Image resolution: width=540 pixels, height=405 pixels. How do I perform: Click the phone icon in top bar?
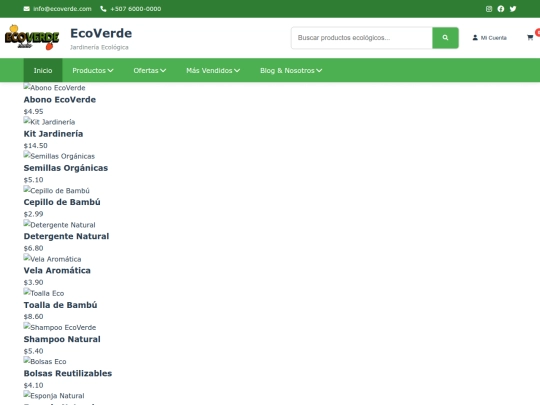103,9
